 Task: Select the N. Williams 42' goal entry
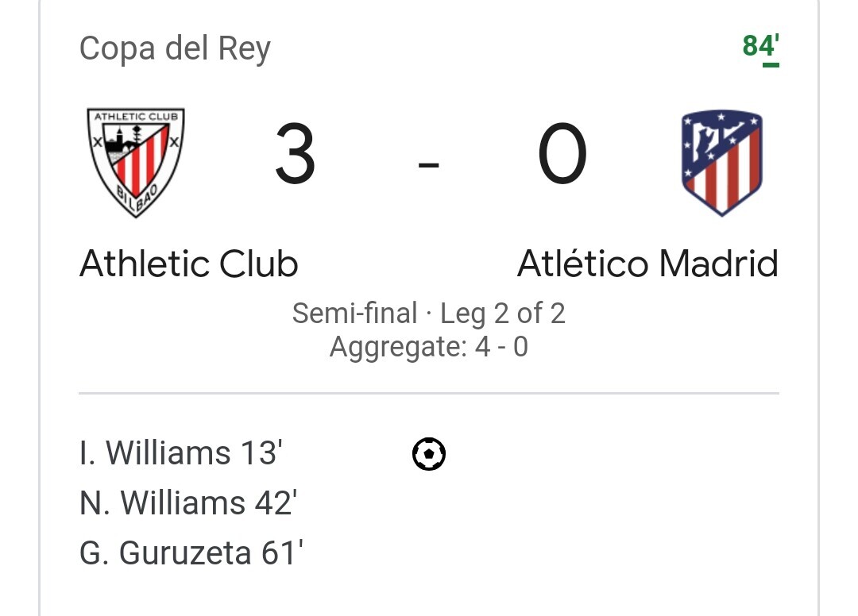(188, 502)
